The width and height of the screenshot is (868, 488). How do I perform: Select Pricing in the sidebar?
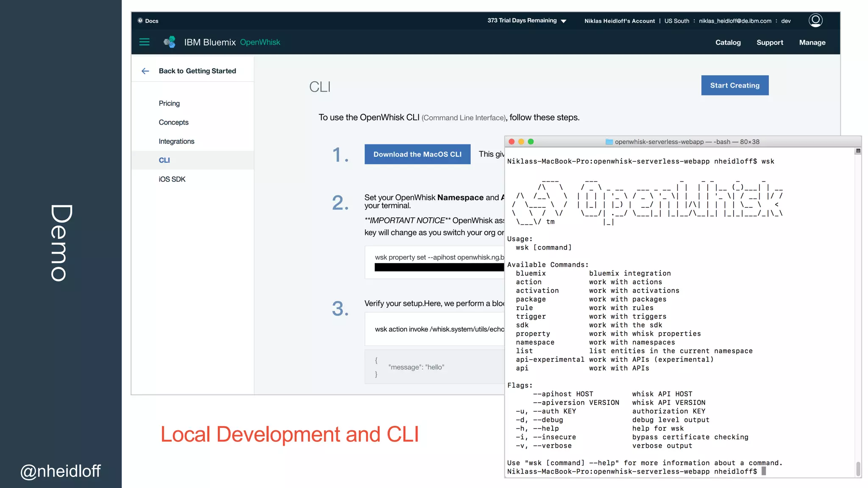coord(169,103)
